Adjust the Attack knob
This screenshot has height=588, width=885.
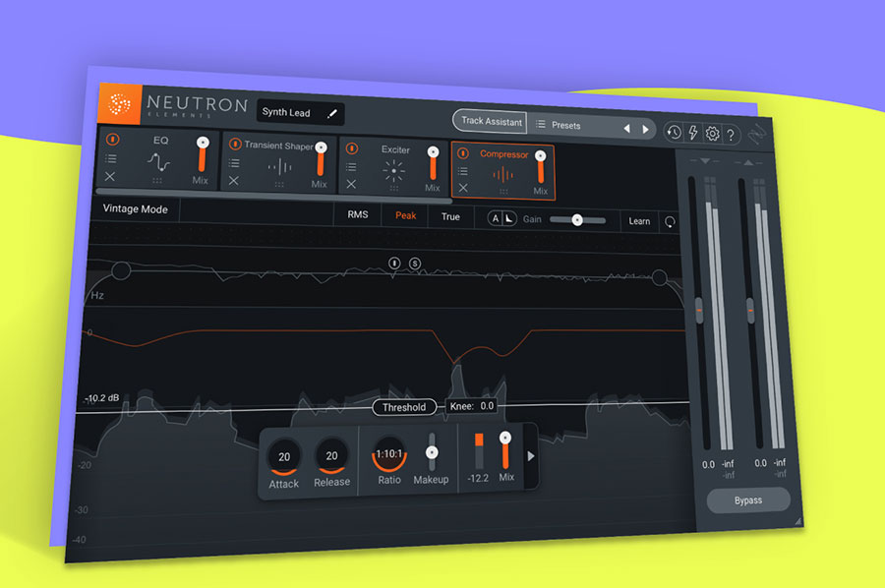click(284, 456)
